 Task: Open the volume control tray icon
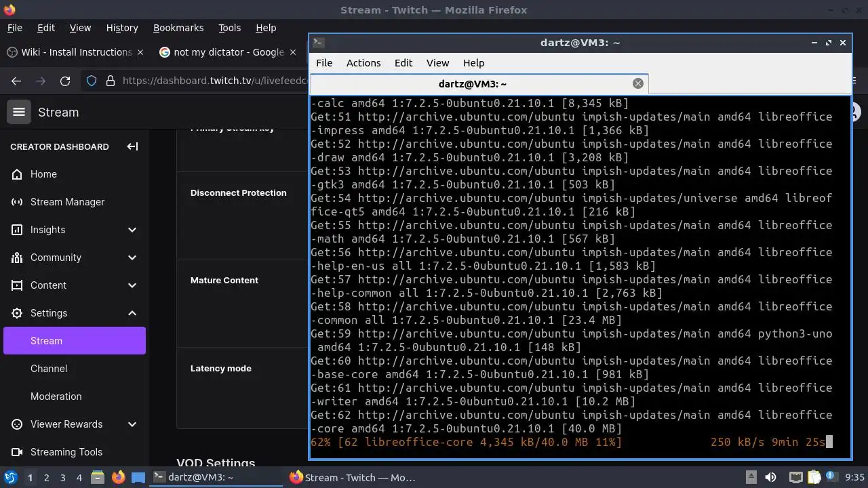(770, 478)
